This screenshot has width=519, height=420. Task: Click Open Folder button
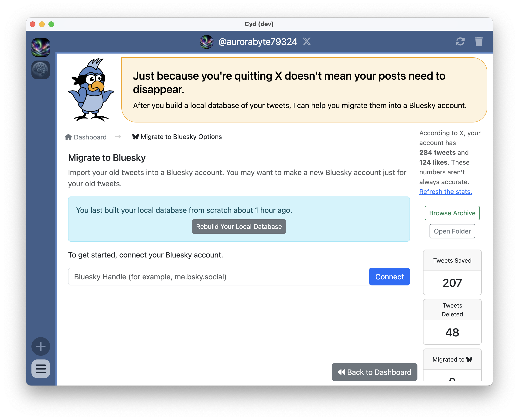[x=452, y=231]
